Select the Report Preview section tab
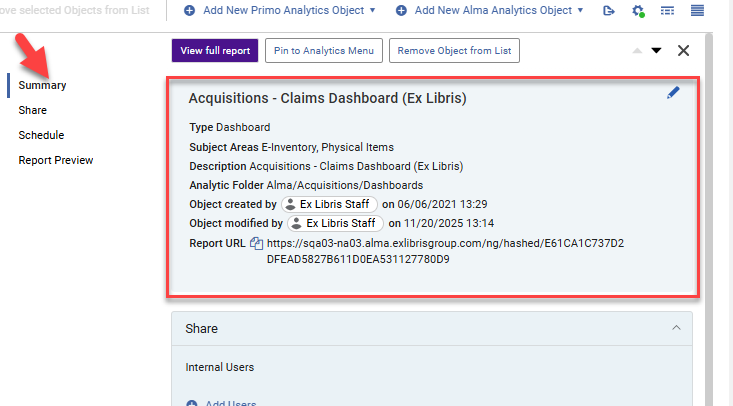Screen dimensions: 733x406 point(56,160)
